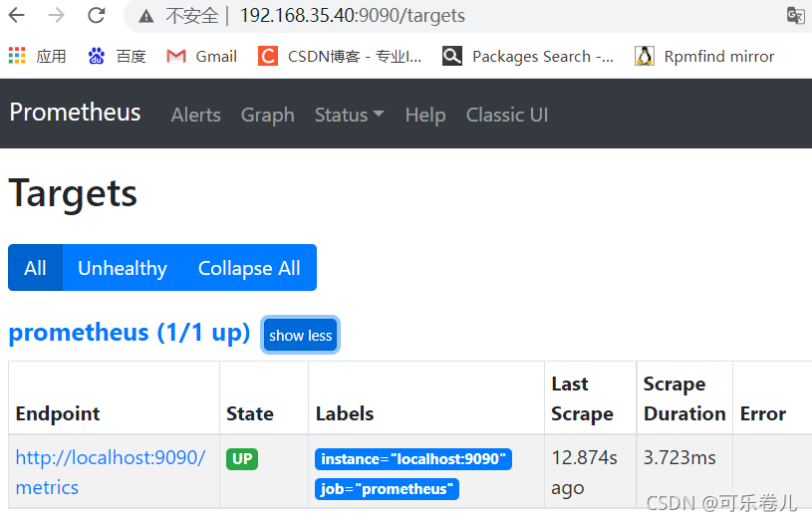Click the Endpoint column header

click(x=58, y=413)
